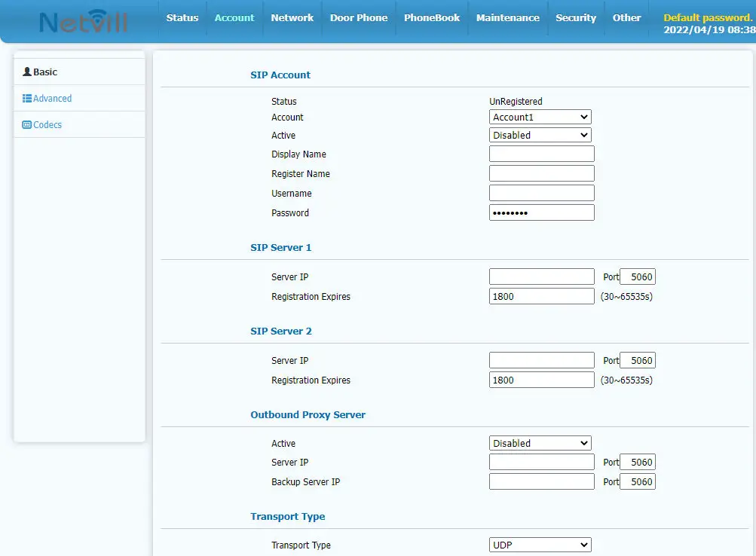The width and height of the screenshot is (756, 556).
Task: Open the Transport Type UDP dropdown
Action: click(540, 545)
